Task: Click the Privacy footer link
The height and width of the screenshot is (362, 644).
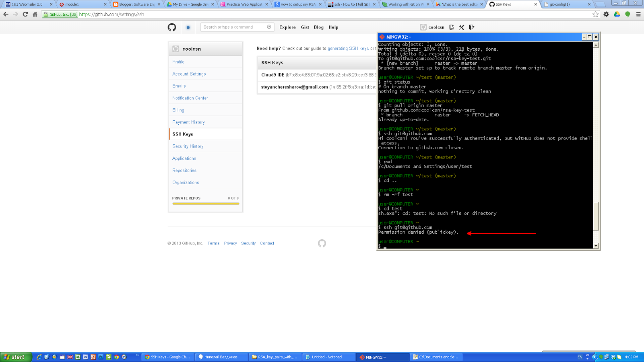Action: tap(230, 243)
